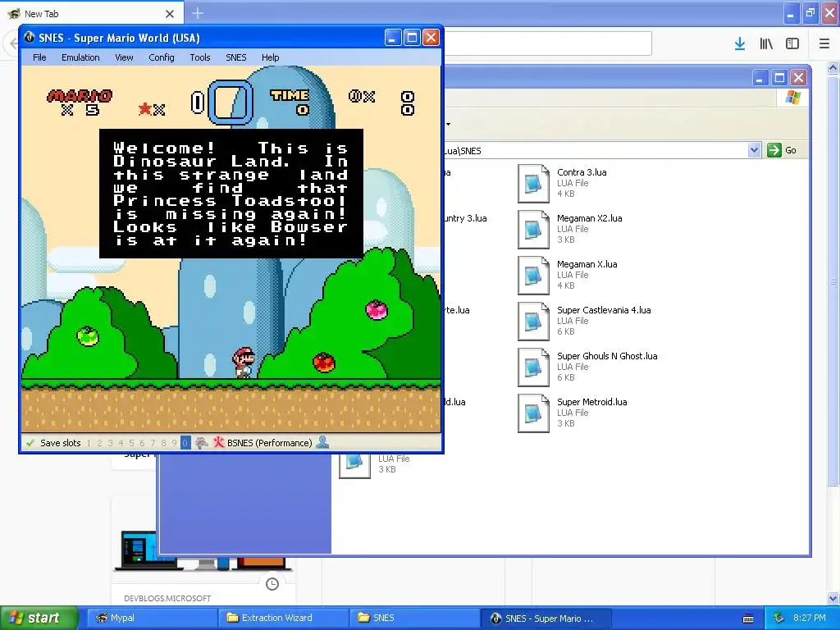The image size is (840, 630).
Task: Select the Contra 3.lua file name
Action: [x=582, y=172]
